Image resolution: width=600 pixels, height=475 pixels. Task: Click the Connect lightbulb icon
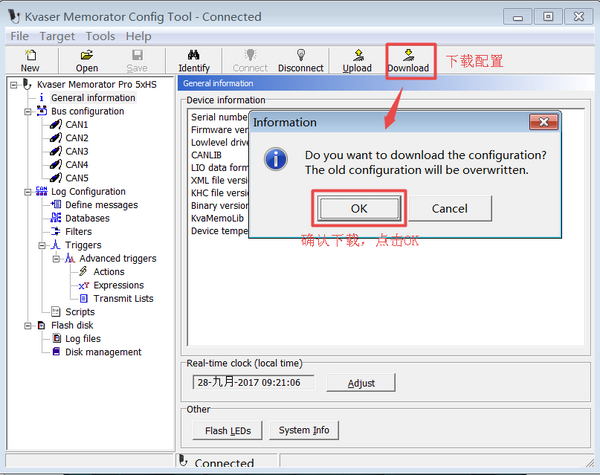(x=251, y=55)
